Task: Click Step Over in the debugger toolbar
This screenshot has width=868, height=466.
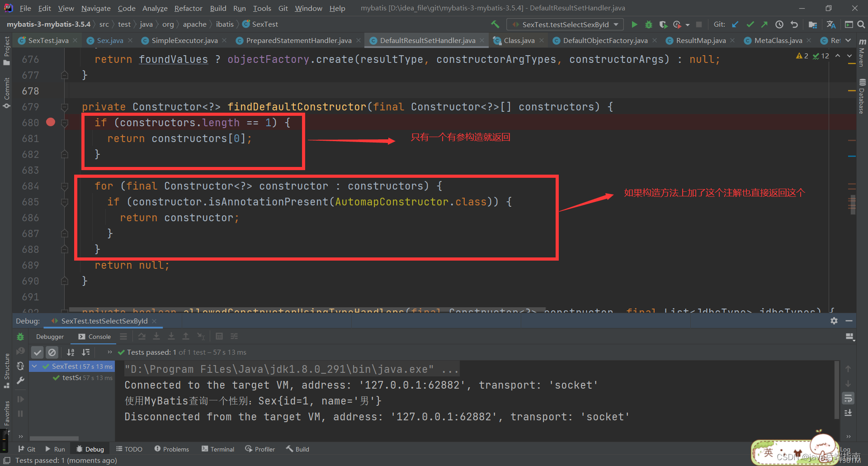Action: coord(142,336)
